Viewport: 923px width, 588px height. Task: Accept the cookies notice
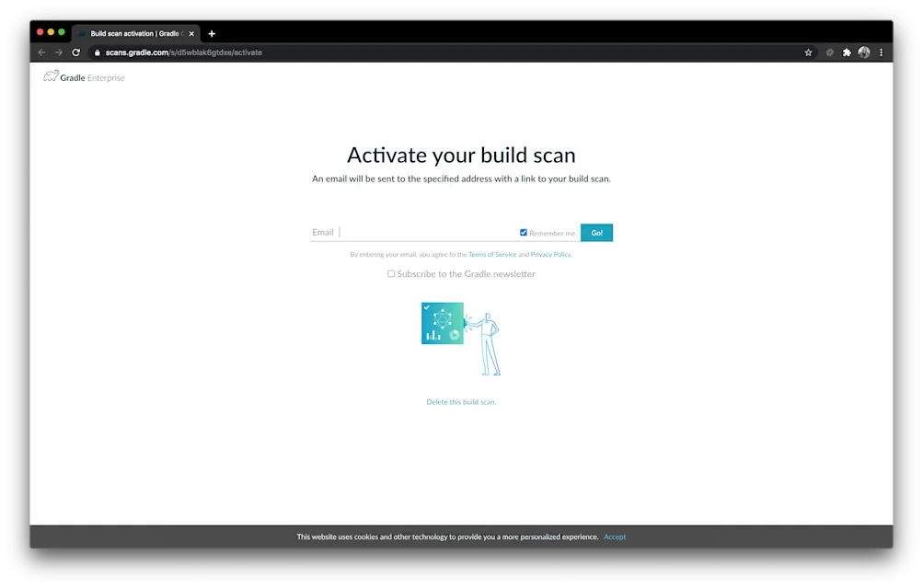click(615, 536)
